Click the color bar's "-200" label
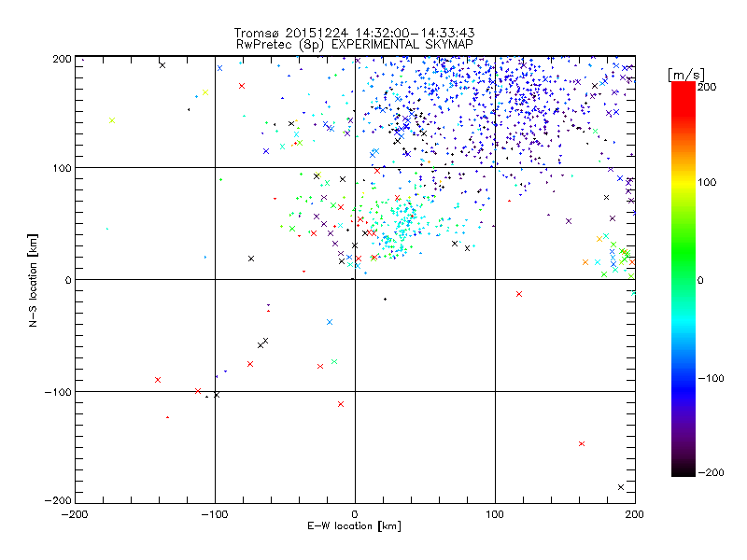747x560 pixels. coord(711,472)
